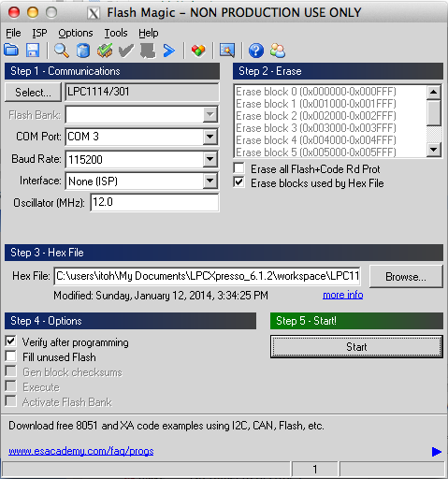Open the Options menu

(76, 33)
